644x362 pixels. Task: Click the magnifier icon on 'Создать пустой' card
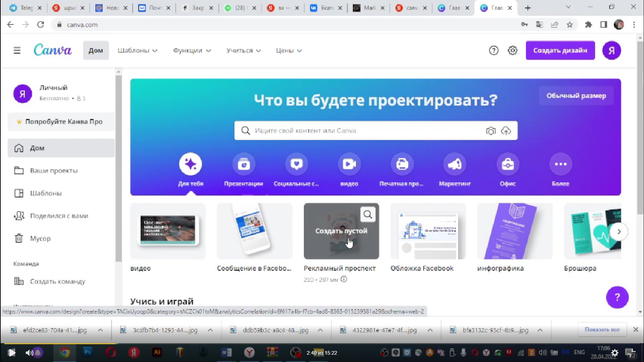tap(368, 215)
